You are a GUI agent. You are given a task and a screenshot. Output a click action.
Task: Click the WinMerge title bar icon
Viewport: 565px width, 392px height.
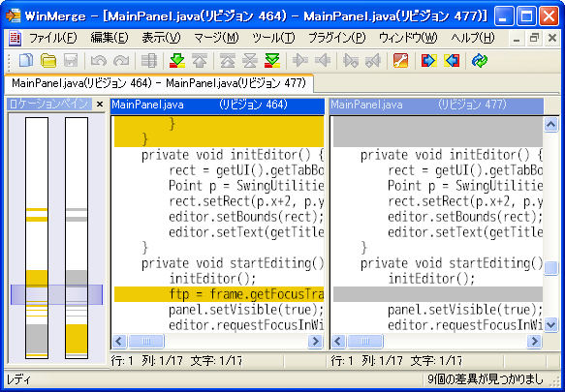pos(13,15)
